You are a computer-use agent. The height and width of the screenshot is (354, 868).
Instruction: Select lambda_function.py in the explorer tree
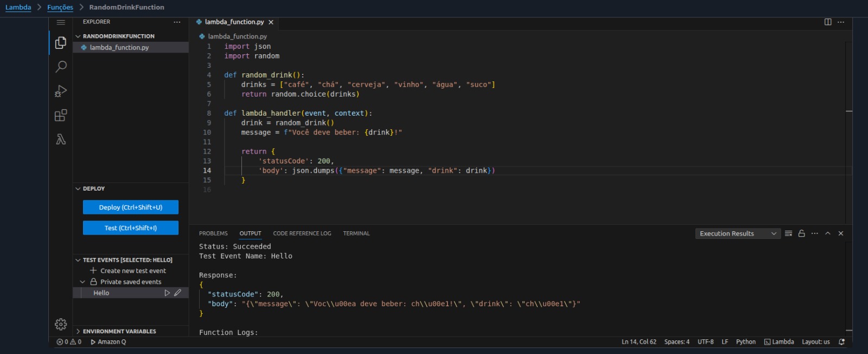(x=119, y=48)
